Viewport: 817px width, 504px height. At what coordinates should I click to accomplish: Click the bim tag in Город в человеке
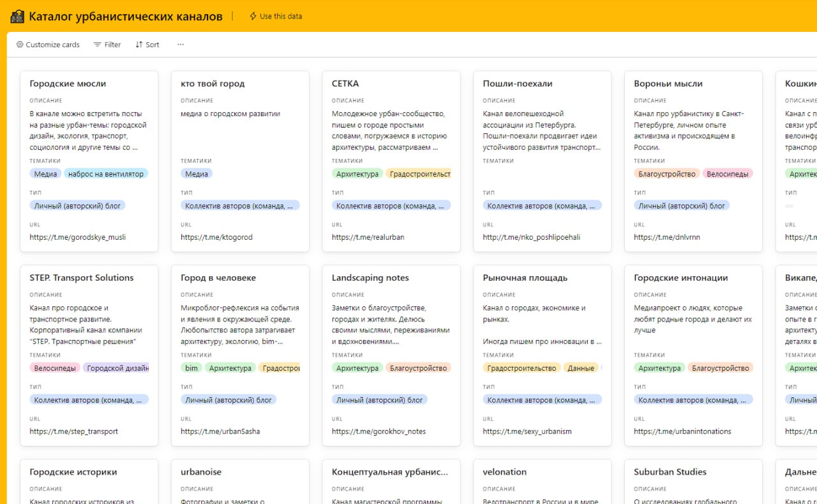point(191,368)
